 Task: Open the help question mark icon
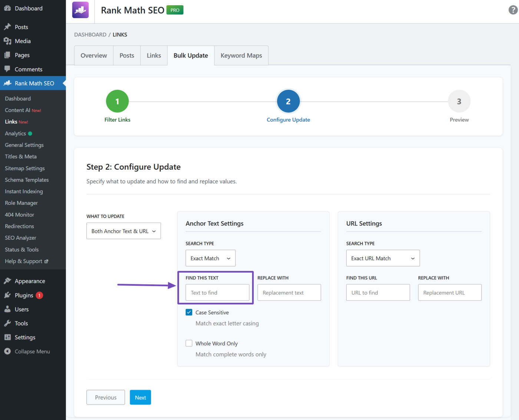(513, 10)
